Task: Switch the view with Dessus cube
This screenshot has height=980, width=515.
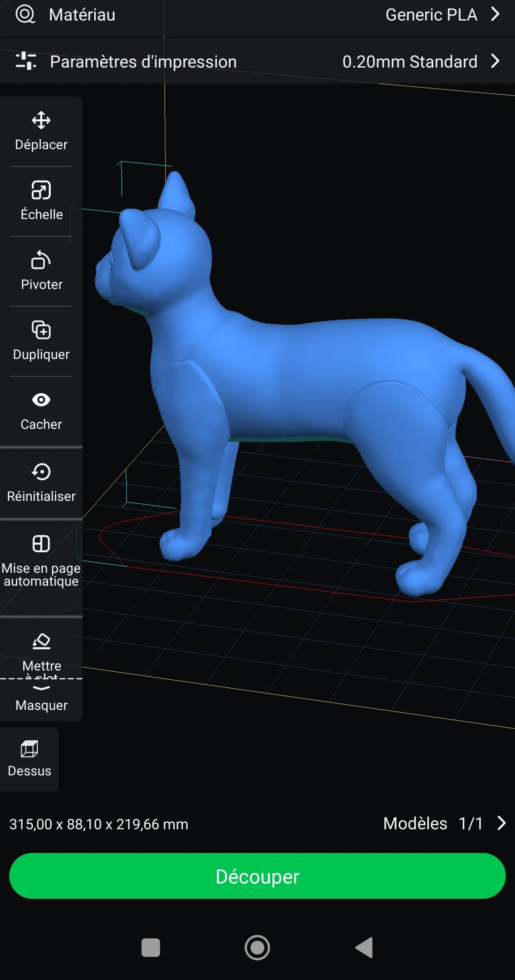Action: 29,760
